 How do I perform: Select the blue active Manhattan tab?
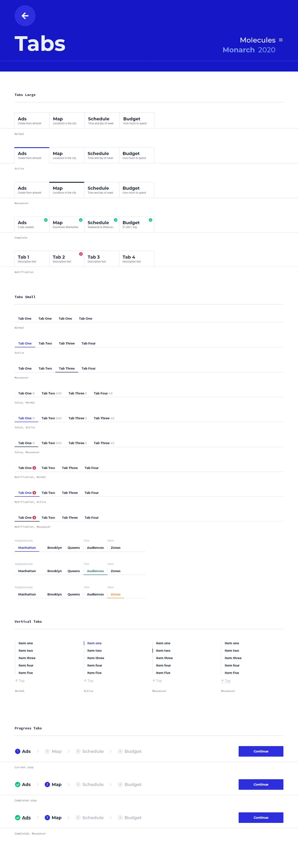click(27, 548)
